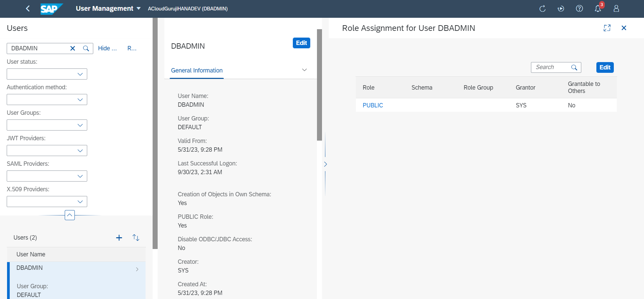The width and height of the screenshot is (644, 299).
Task: Add a new user with plus icon
Action: [x=119, y=238]
